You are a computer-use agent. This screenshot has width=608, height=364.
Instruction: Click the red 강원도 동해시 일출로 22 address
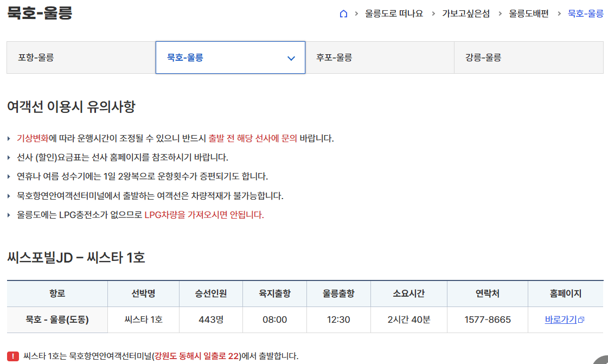[196, 356]
